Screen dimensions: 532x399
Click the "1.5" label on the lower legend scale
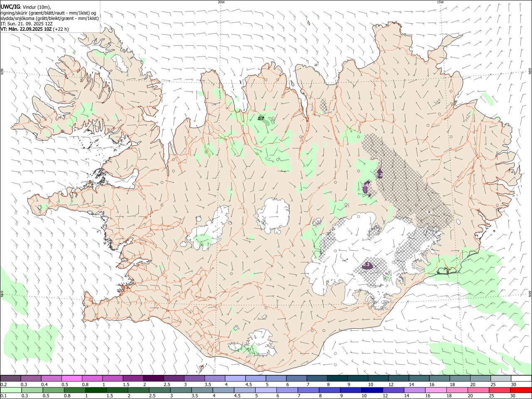[x=110, y=396]
